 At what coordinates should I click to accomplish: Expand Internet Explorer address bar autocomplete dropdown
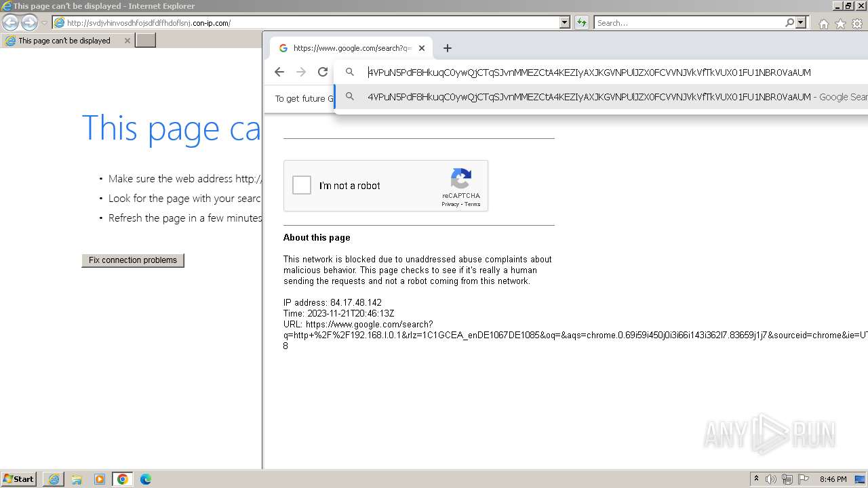coord(565,22)
